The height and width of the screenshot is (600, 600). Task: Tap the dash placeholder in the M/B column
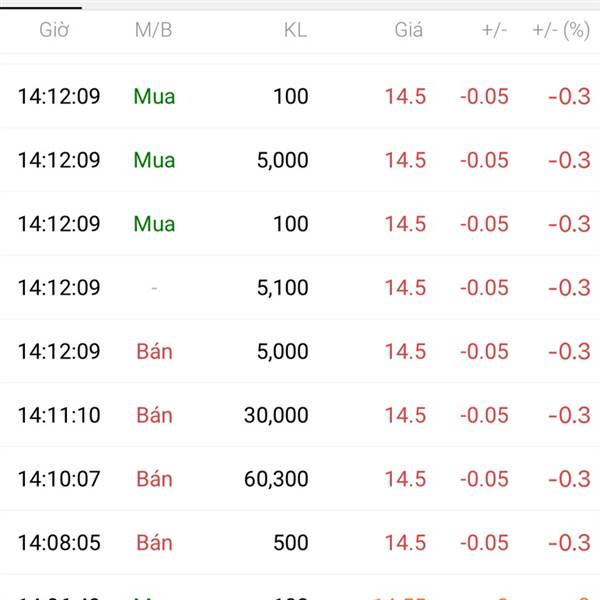tap(154, 288)
